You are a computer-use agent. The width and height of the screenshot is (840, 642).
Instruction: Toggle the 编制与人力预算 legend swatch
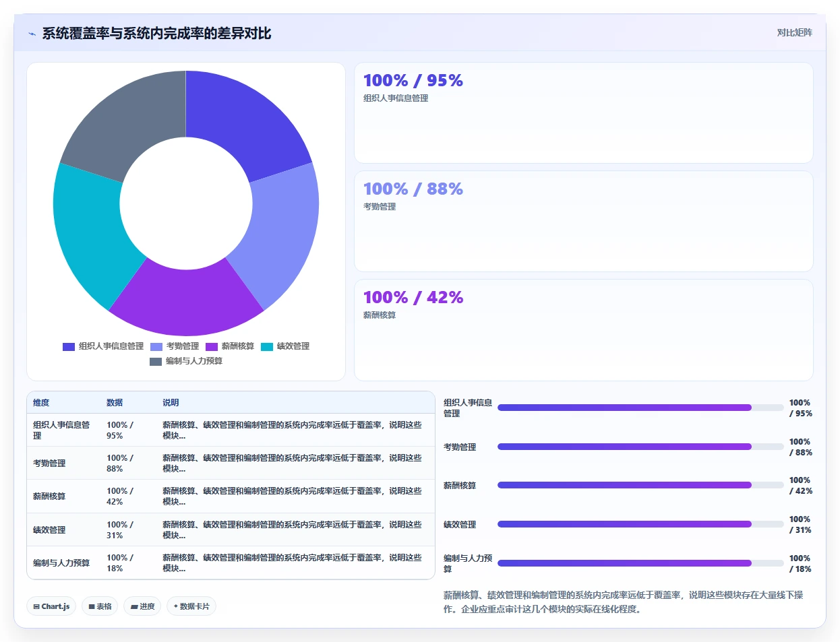156,362
